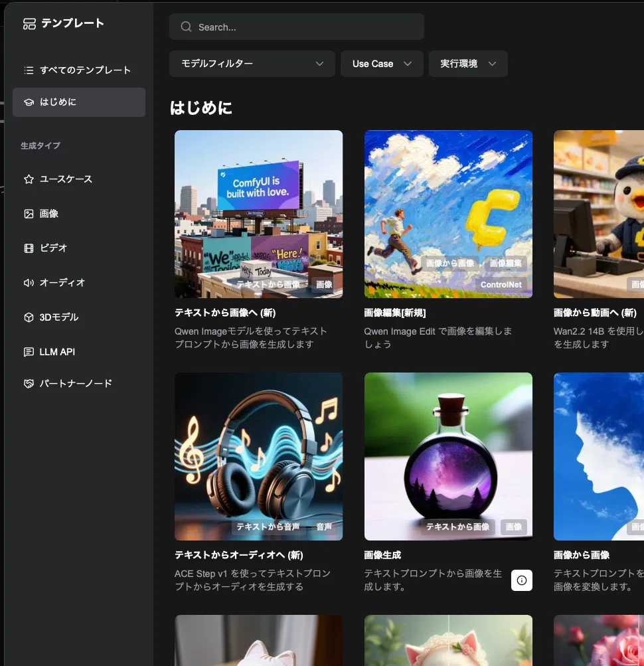
Task: Open ユースケース category
Action: 79,179
